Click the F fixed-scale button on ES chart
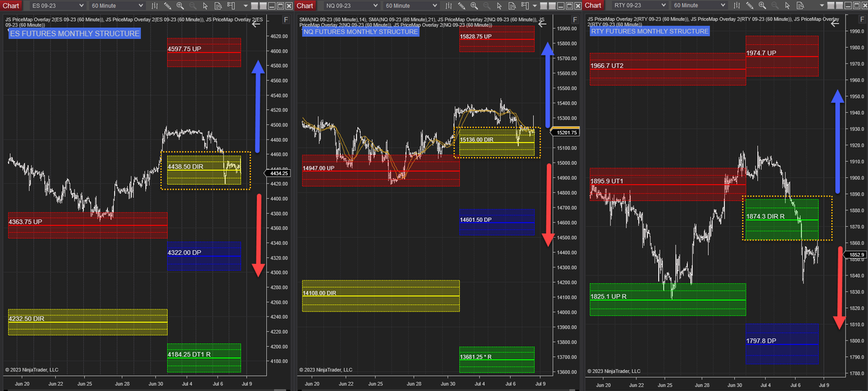Image resolution: width=868 pixels, height=391 pixels. [286, 18]
